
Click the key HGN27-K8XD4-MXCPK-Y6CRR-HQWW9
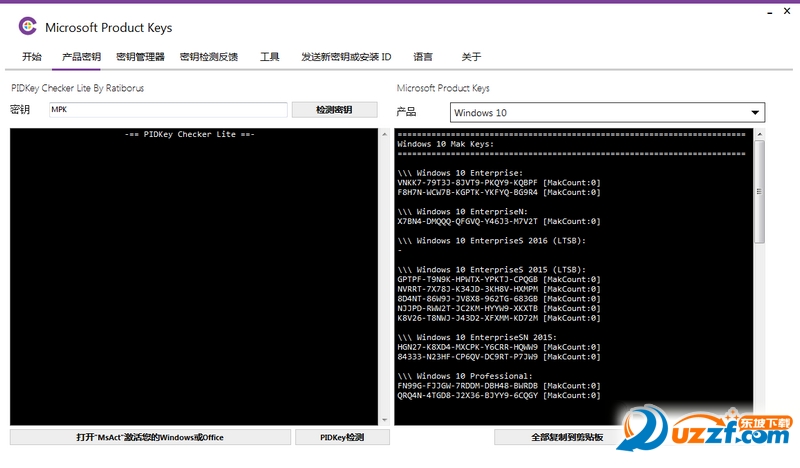[467, 348]
